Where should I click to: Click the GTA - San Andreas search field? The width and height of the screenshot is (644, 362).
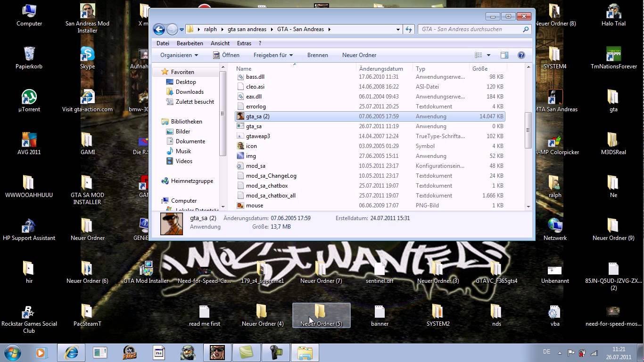pyautogui.click(x=474, y=29)
